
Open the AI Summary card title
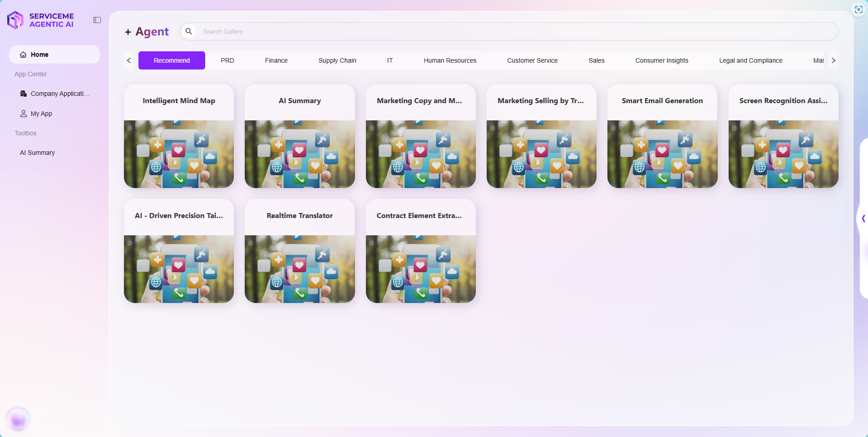(x=300, y=101)
